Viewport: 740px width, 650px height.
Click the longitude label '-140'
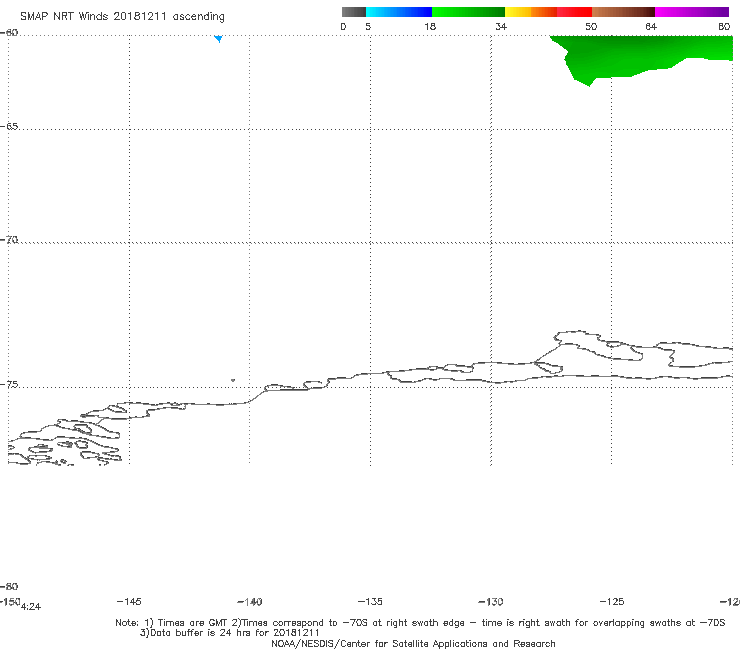point(250,601)
